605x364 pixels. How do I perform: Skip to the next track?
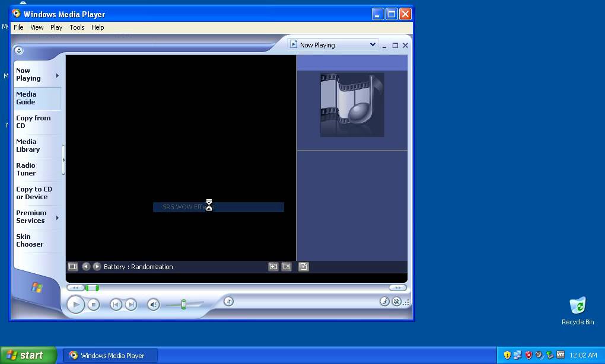point(131,305)
